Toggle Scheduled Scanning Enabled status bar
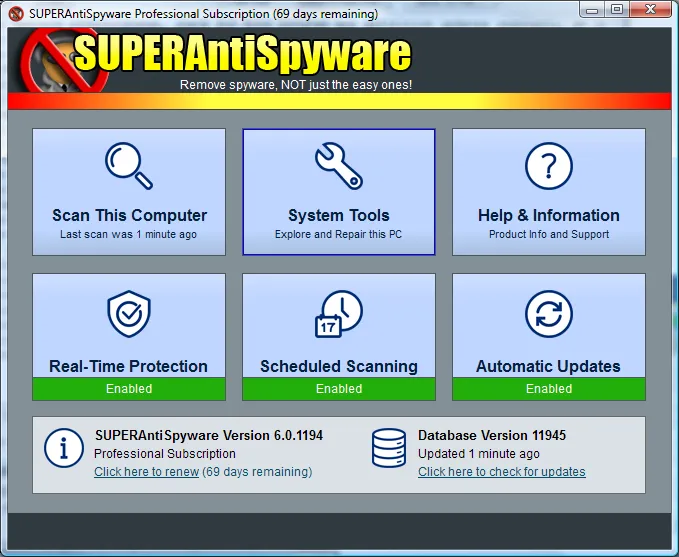 339,388
